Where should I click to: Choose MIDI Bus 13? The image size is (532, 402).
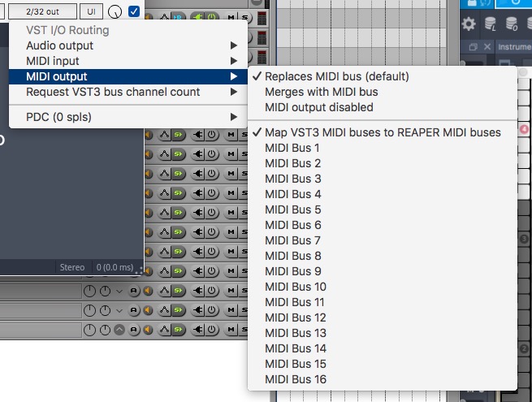click(x=383, y=333)
